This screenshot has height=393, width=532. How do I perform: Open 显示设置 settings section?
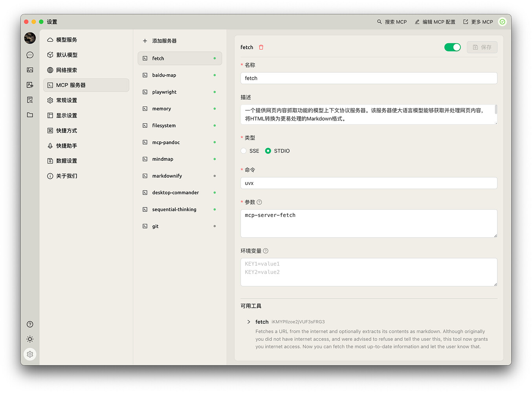[x=86, y=116]
